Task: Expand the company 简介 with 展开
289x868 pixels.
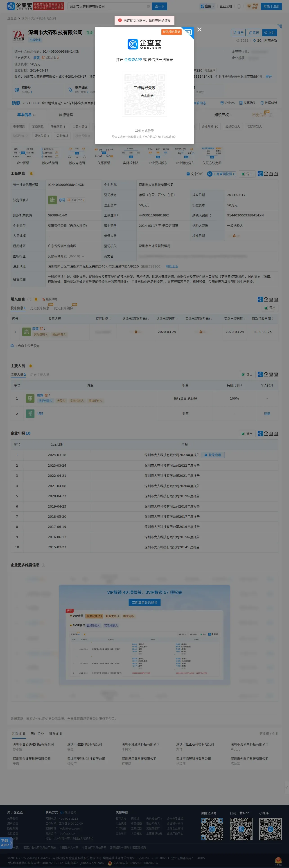Action: tap(269, 76)
